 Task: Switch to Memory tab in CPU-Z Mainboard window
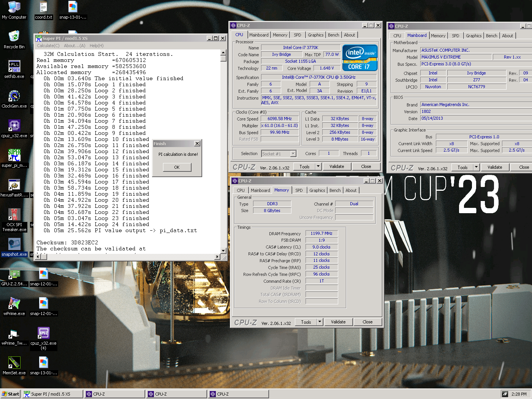point(438,36)
